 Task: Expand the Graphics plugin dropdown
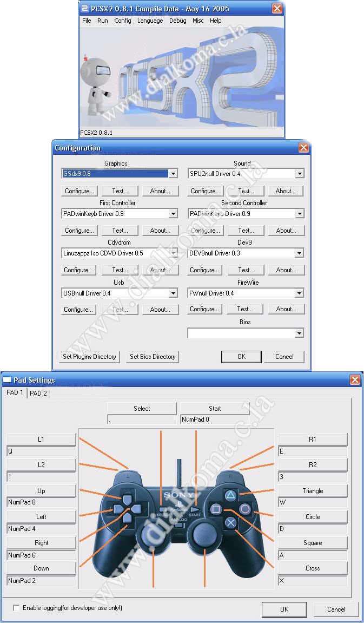click(173, 174)
